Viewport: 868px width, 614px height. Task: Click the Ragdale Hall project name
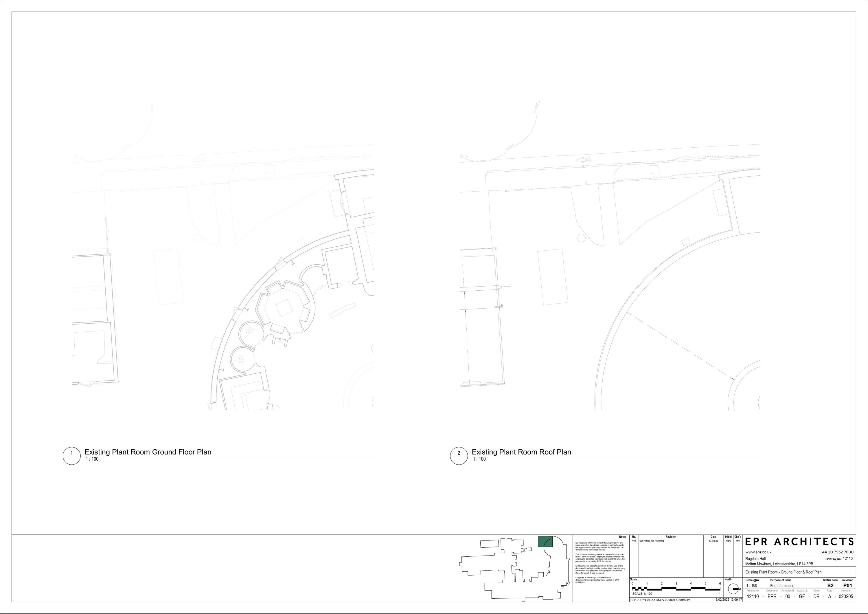755,559
